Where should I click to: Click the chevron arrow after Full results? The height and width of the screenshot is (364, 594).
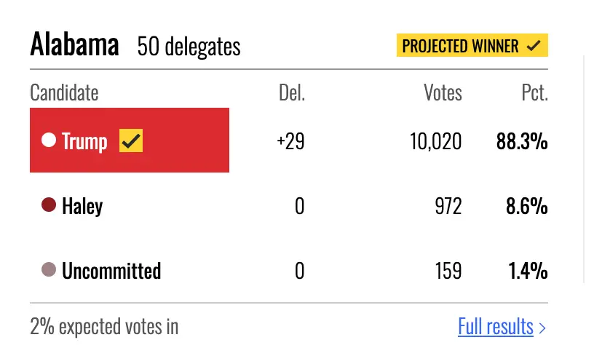[542, 328]
